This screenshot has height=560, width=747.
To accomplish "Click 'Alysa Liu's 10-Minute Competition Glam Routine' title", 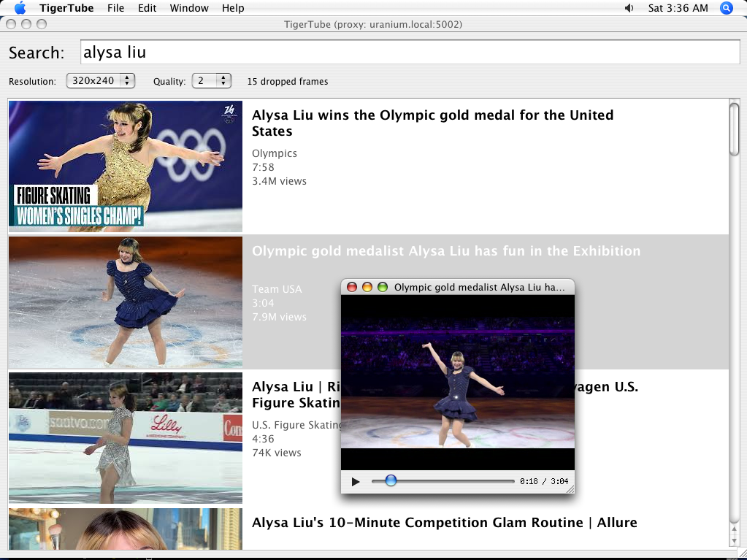I will (445, 522).
